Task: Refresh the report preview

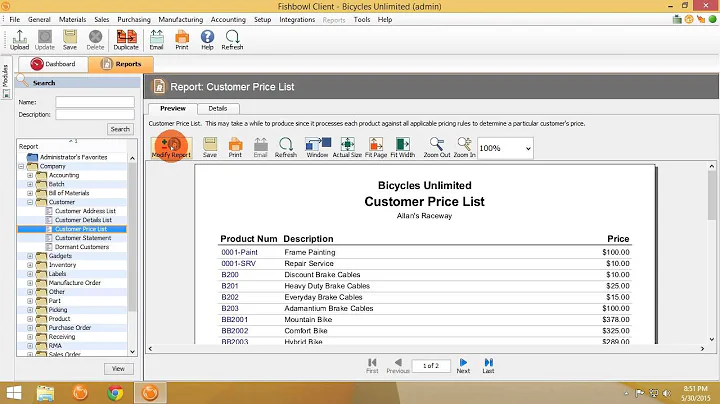Action: pyautogui.click(x=286, y=148)
